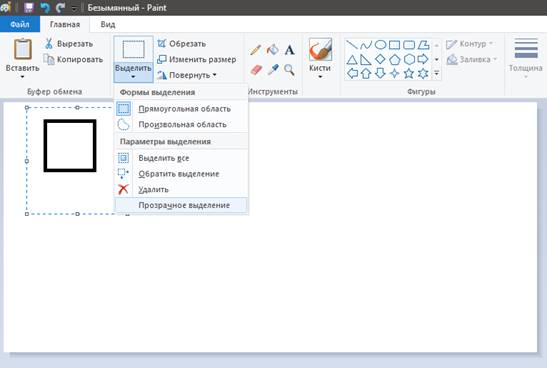Screen dimensions: 547x368
Task: Choose the six-point star shape
Action: point(423,74)
